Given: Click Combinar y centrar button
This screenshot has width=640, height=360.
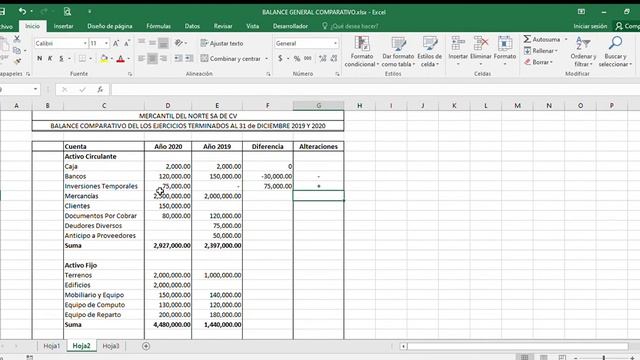Looking at the screenshot, I should (x=231, y=59).
